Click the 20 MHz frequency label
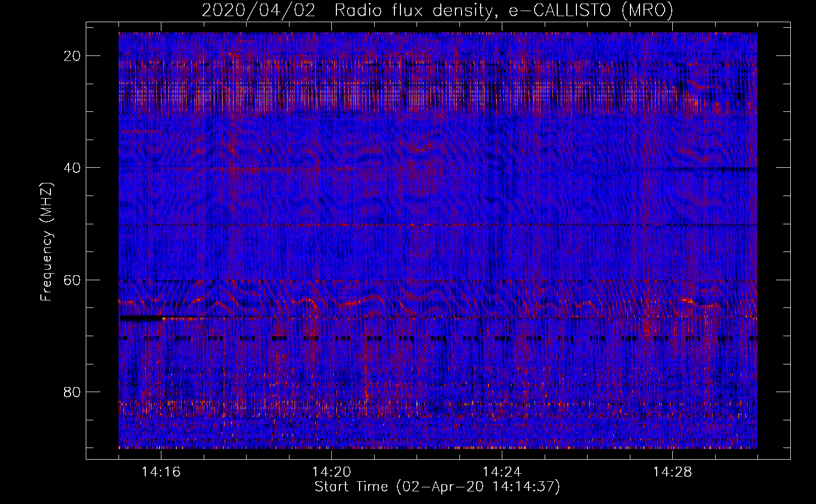816x504 pixels. (73, 56)
